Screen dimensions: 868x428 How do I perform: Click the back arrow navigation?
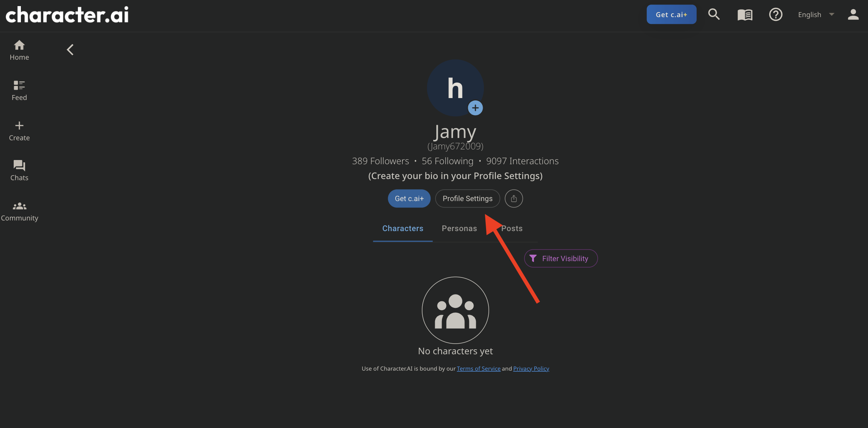70,49
